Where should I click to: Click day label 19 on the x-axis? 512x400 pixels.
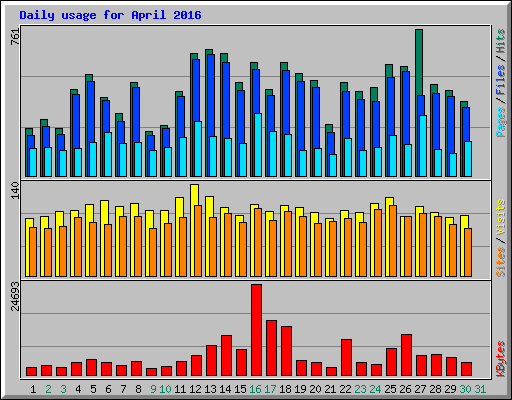300,389
